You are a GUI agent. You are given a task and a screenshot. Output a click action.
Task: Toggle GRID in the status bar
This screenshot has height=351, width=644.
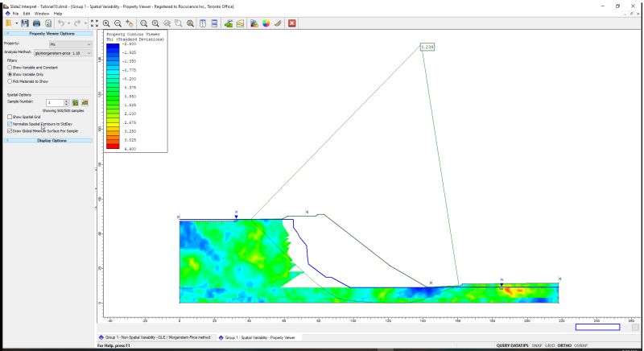[x=550, y=345]
